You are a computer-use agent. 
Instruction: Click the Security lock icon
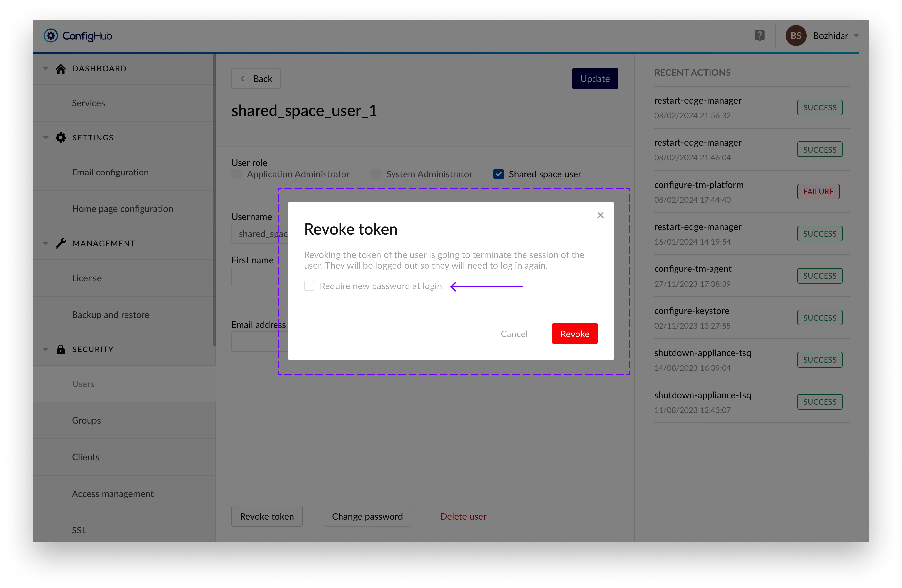click(x=61, y=349)
